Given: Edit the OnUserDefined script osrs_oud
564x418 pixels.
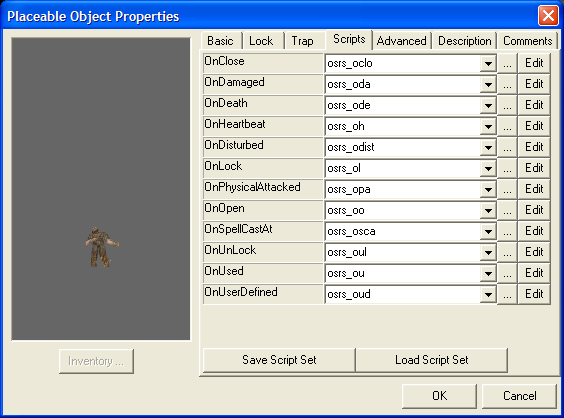Looking at the screenshot, I should pyautogui.click(x=534, y=294).
